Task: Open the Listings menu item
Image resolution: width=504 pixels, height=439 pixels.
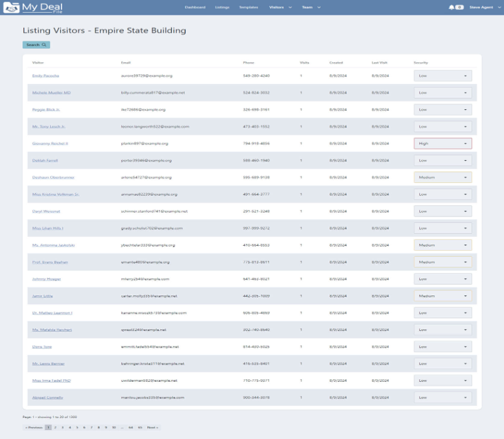Action: tap(222, 7)
